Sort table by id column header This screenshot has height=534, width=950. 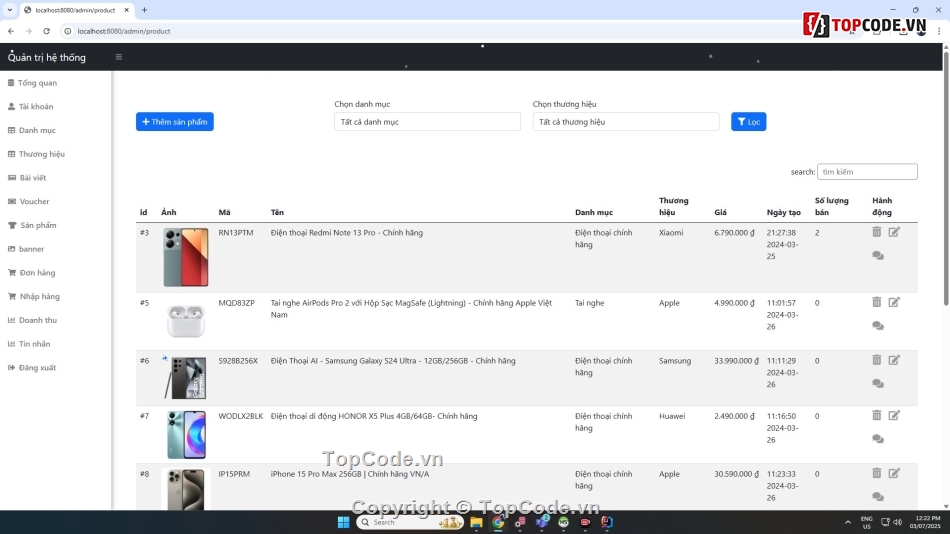(144, 212)
